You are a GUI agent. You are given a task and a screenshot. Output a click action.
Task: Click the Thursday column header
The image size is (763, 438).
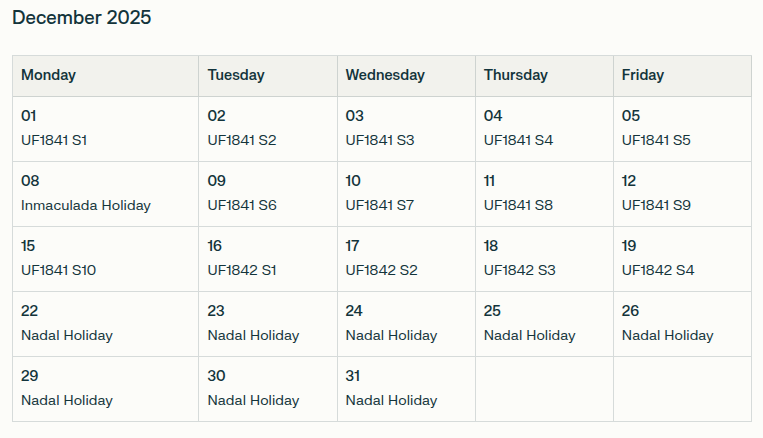(515, 75)
